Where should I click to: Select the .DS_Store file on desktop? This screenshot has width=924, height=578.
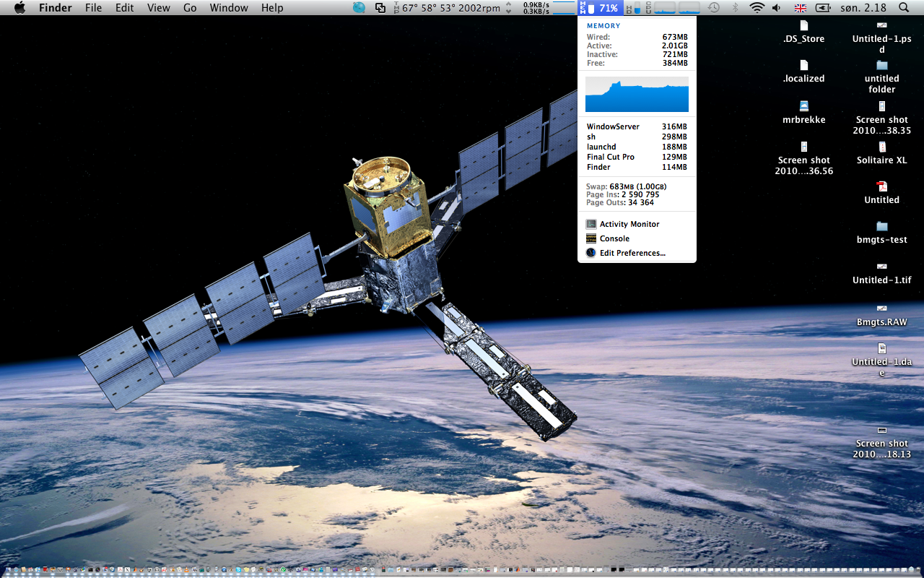pyautogui.click(x=803, y=32)
